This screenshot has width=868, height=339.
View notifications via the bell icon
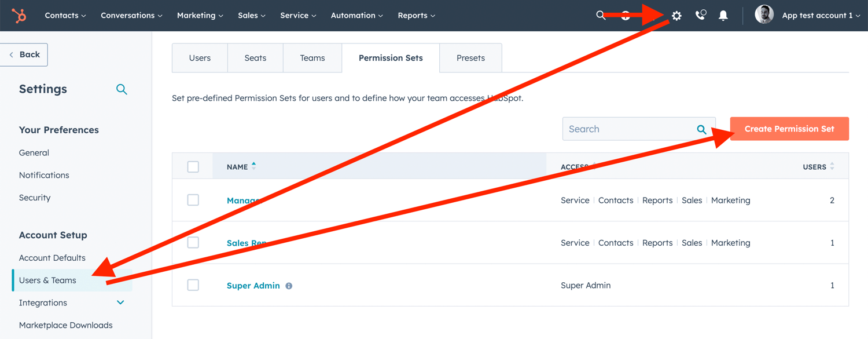pos(723,16)
